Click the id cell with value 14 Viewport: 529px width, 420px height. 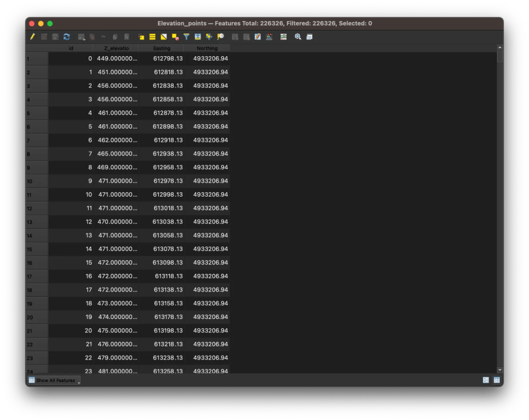(71, 249)
